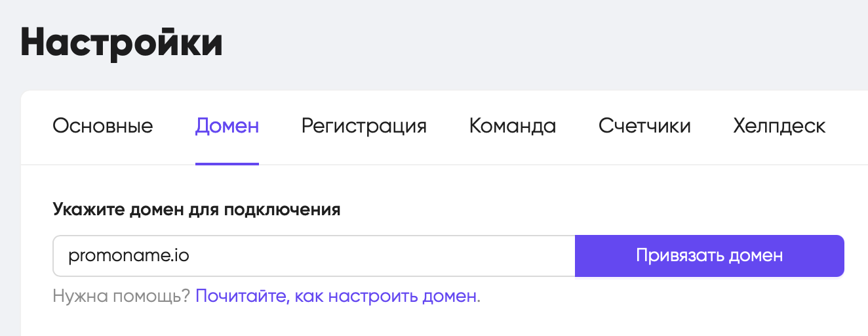Open the Регистрация settings tab

[x=364, y=126]
